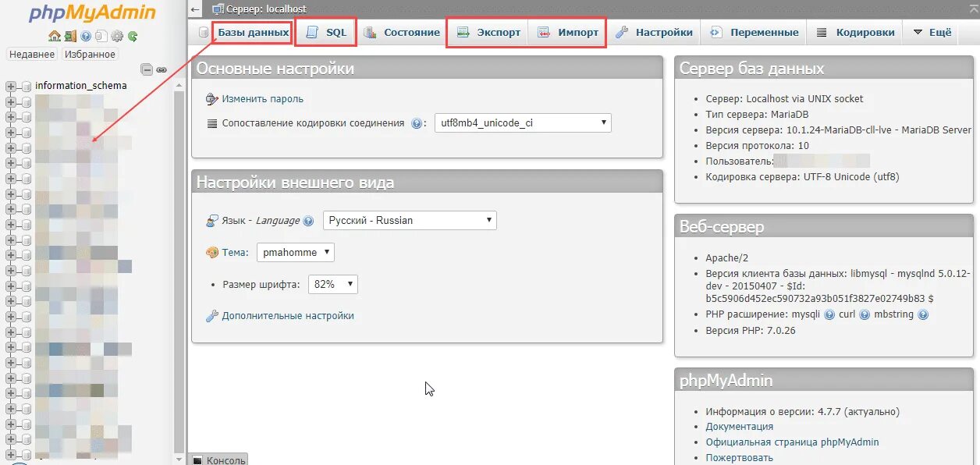Viewport: 980px width, 465px height.
Task: Open the Ещё more tabs dropdown
Action: click(x=932, y=33)
